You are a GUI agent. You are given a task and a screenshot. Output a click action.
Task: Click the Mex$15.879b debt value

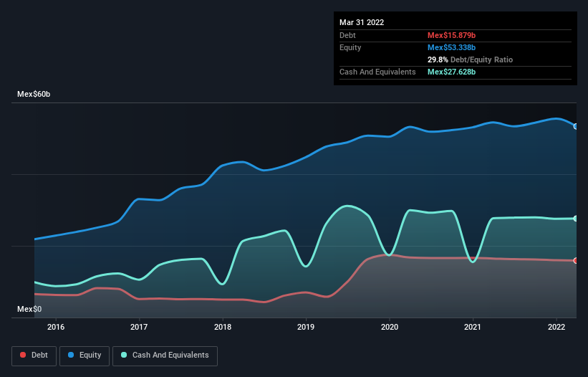coord(451,35)
